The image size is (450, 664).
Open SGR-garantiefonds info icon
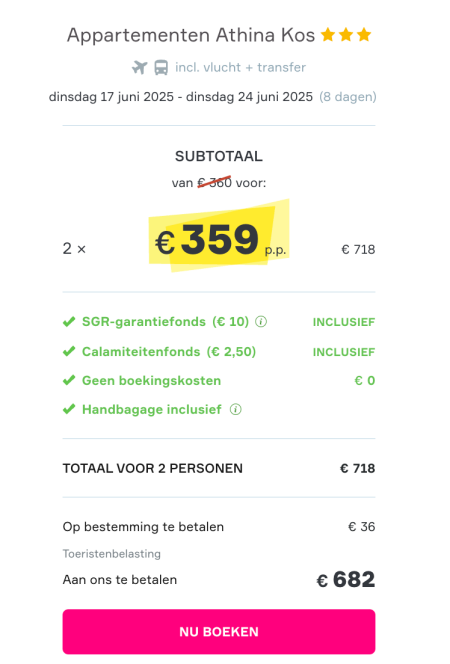point(261,322)
